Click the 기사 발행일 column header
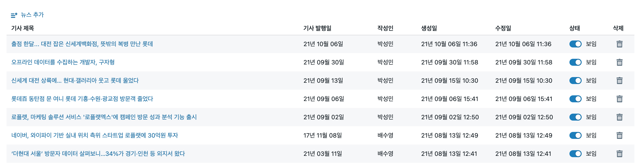Screen dimensions: 644x165 (317, 28)
